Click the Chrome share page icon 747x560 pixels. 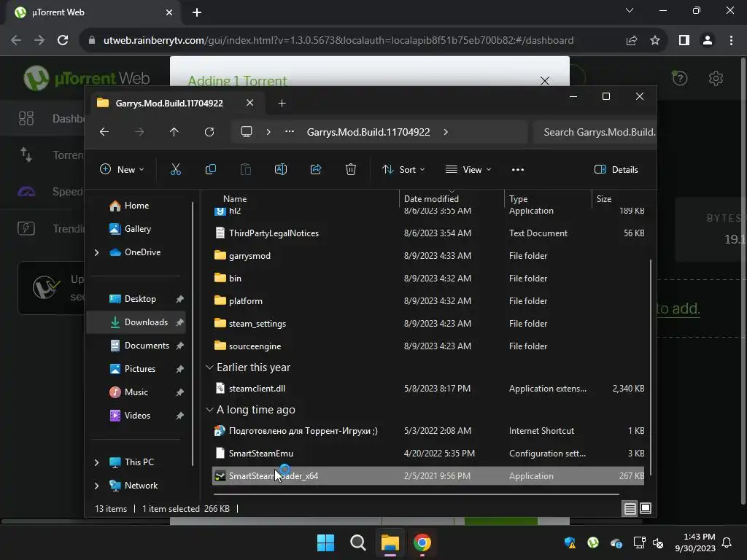[x=632, y=41]
